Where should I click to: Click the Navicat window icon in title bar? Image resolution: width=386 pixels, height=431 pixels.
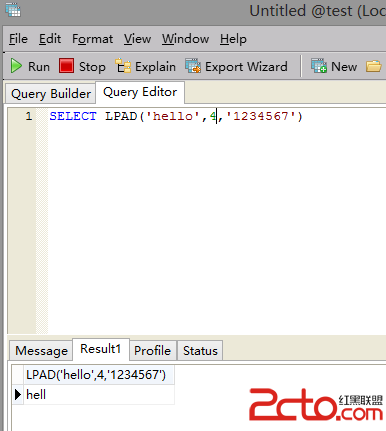13,9
